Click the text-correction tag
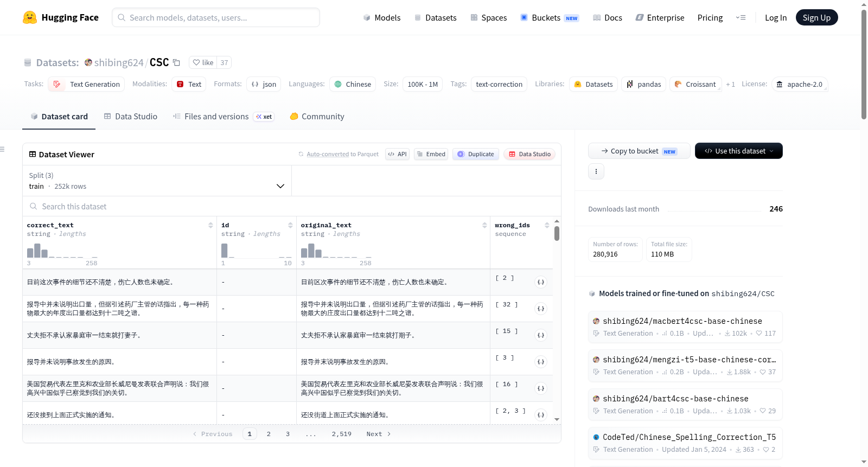 click(499, 84)
